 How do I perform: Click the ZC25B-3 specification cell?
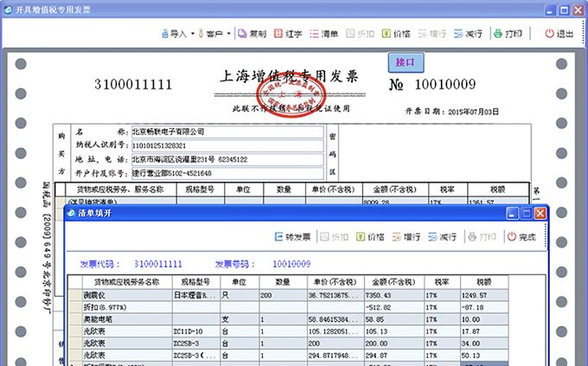(x=196, y=344)
